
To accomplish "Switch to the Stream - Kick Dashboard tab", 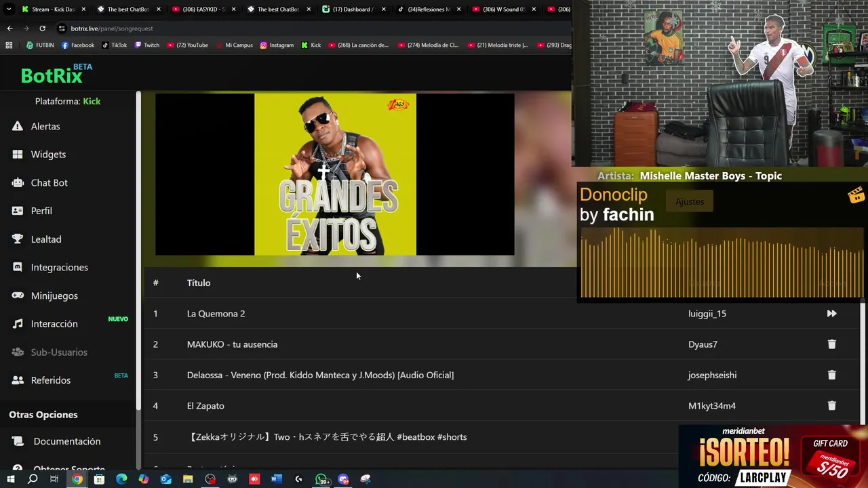I will tap(53, 9).
